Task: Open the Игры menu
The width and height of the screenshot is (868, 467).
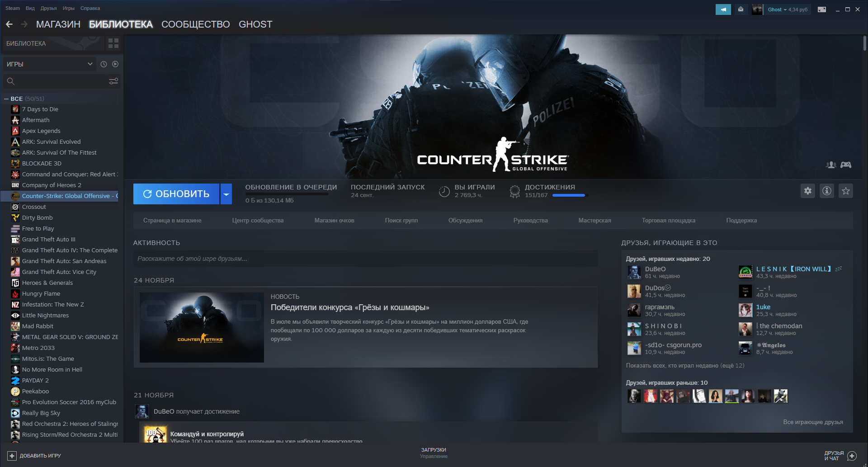Action: tap(69, 8)
